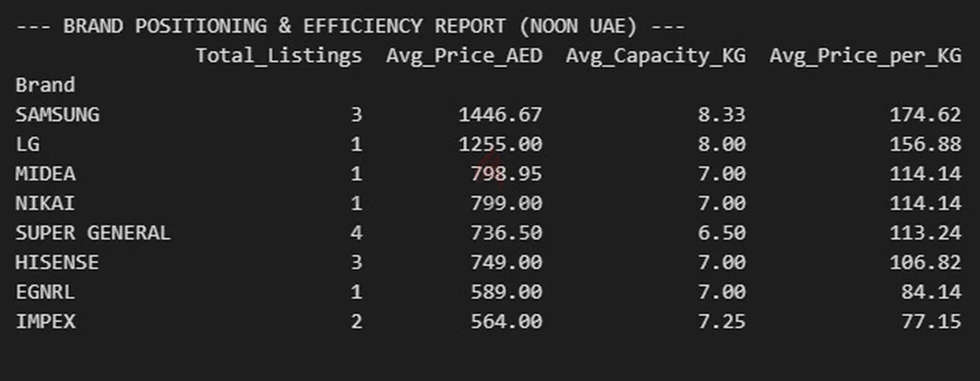Screen dimensions: 980x381
Task: Select the MIDEA brand name
Action: click(45, 174)
